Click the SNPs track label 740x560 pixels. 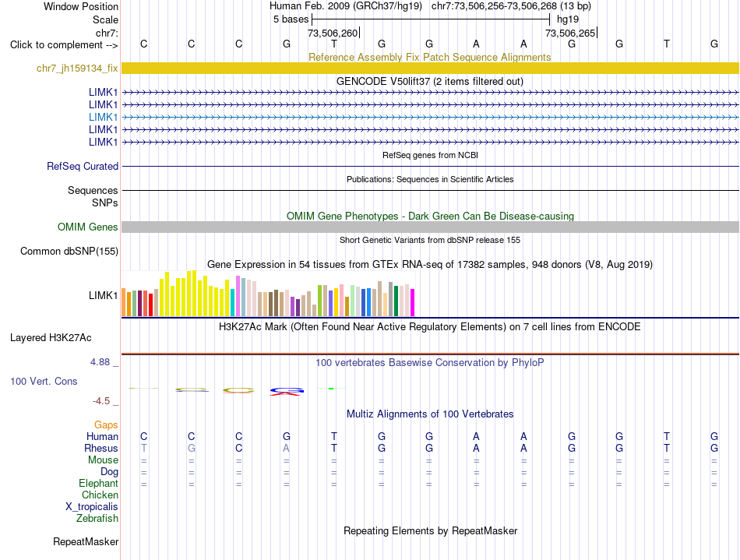click(105, 203)
